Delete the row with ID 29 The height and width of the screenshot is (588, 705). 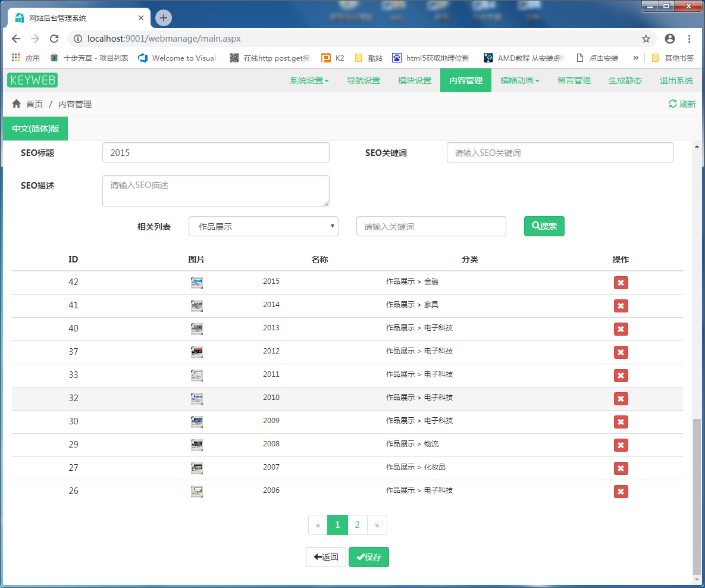tap(621, 445)
